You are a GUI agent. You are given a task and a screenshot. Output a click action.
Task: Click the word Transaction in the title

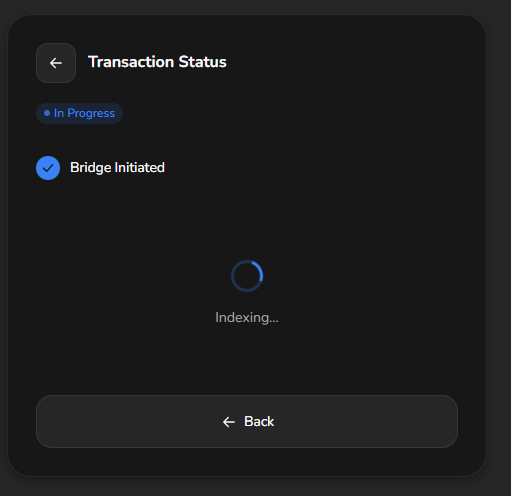[131, 62]
